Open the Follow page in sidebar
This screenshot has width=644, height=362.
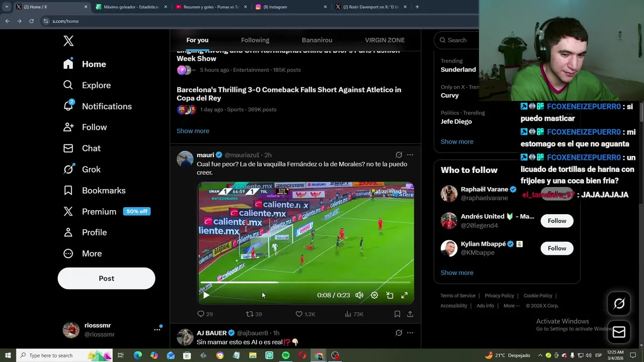pyautogui.click(x=85, y=127)
